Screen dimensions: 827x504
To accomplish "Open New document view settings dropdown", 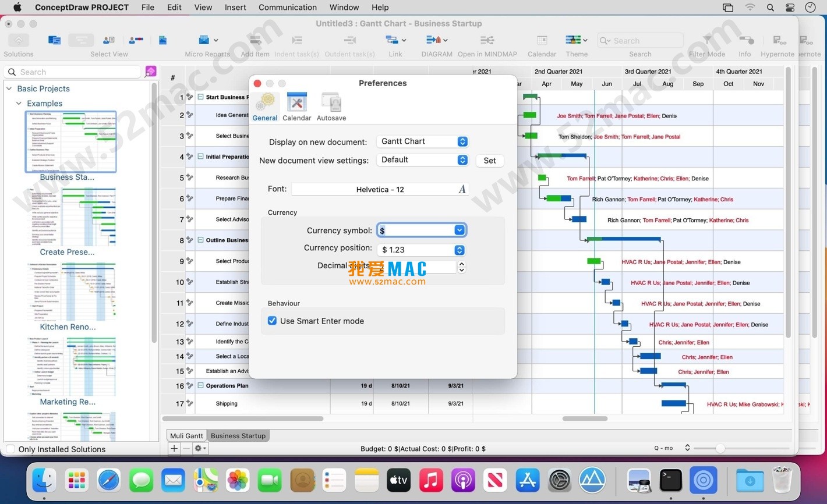I will point(422,160).
